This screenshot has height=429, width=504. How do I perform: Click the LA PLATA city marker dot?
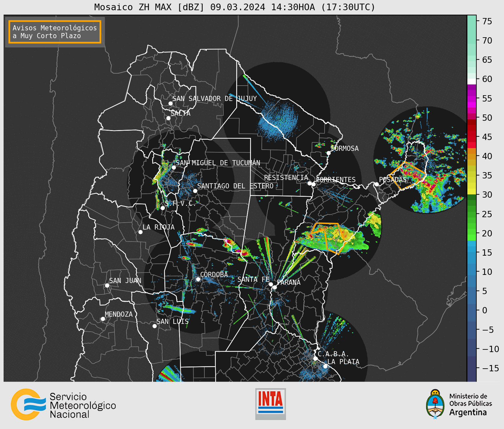pos(325,366)
